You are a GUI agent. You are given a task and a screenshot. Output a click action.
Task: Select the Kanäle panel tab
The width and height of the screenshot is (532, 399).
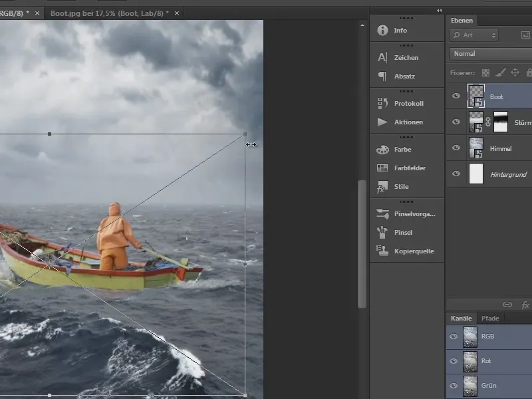coord(461,319)
